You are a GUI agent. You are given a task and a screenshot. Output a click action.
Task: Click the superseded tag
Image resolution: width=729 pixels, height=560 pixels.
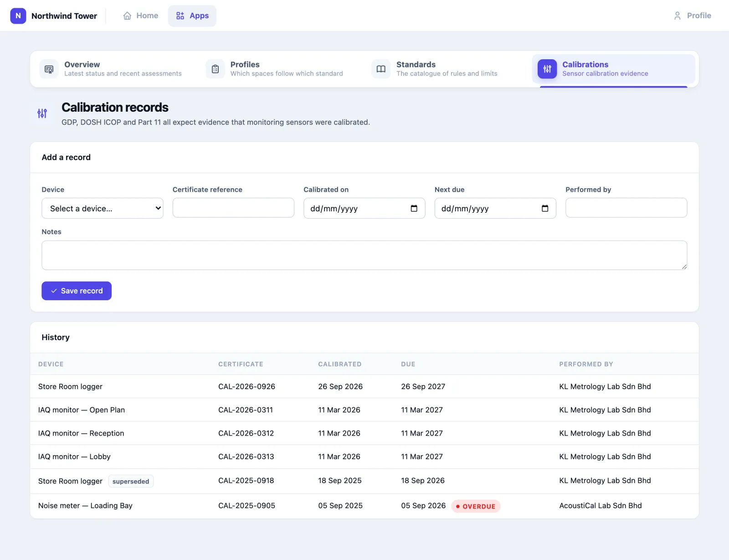pyautogui.click(x=131, y=481)
